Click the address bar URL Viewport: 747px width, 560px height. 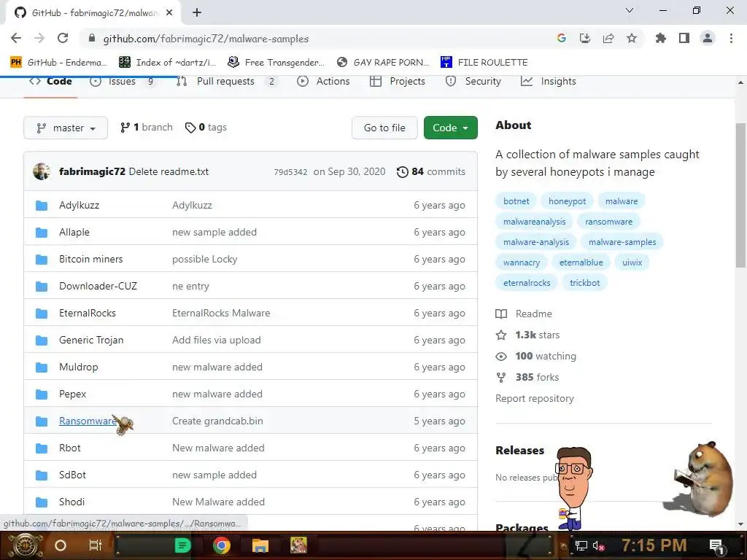pyautogui.click(x=206, y=39)
